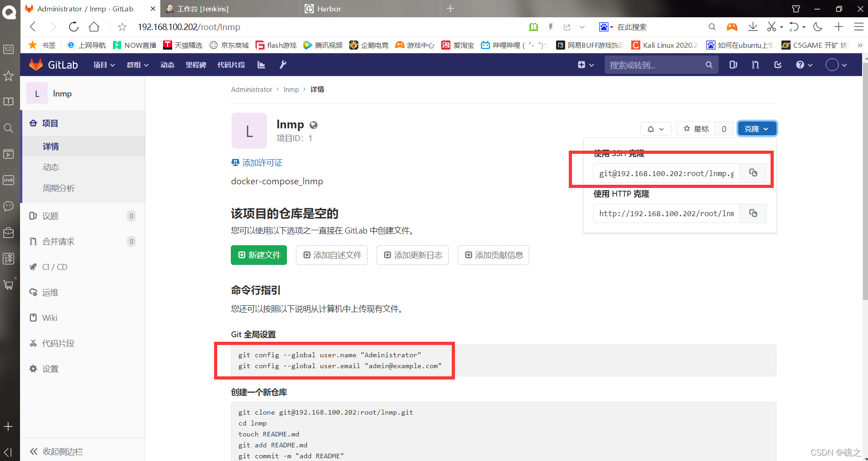Image resolution: width=868 pixels, height=461 pixels.
Task: Click the SSH clone URL field
Action: (x=666, y=173)
